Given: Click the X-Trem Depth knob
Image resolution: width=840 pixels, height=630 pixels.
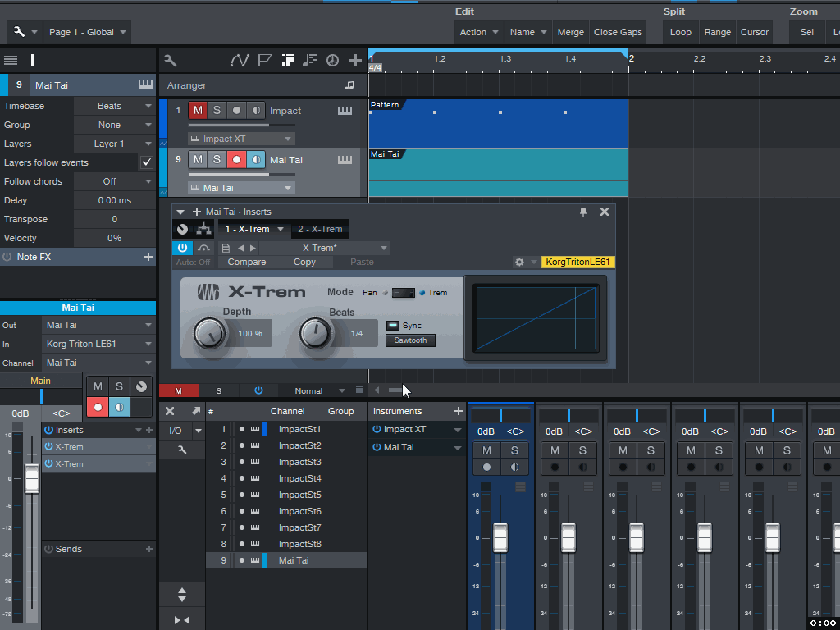Looking at the screenshot, I should click(x=210, y=333).
